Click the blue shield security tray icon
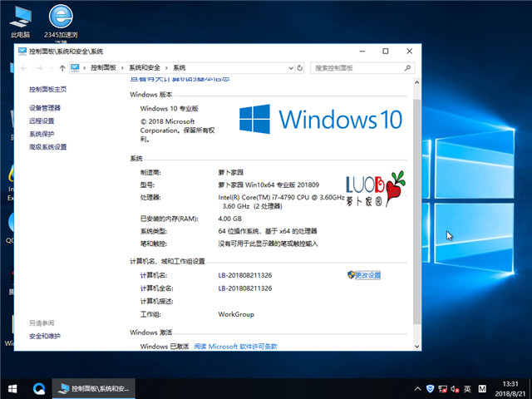Screen dimensions: 532x399 pyautogui.click(x=430, y=389)
